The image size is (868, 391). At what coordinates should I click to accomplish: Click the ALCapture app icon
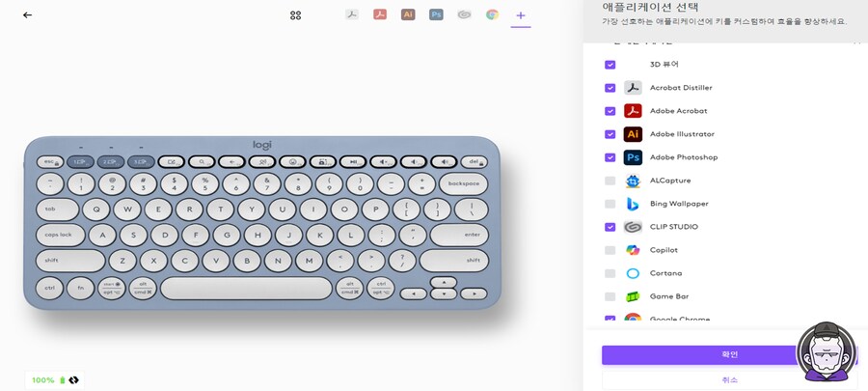click(633, 181)
